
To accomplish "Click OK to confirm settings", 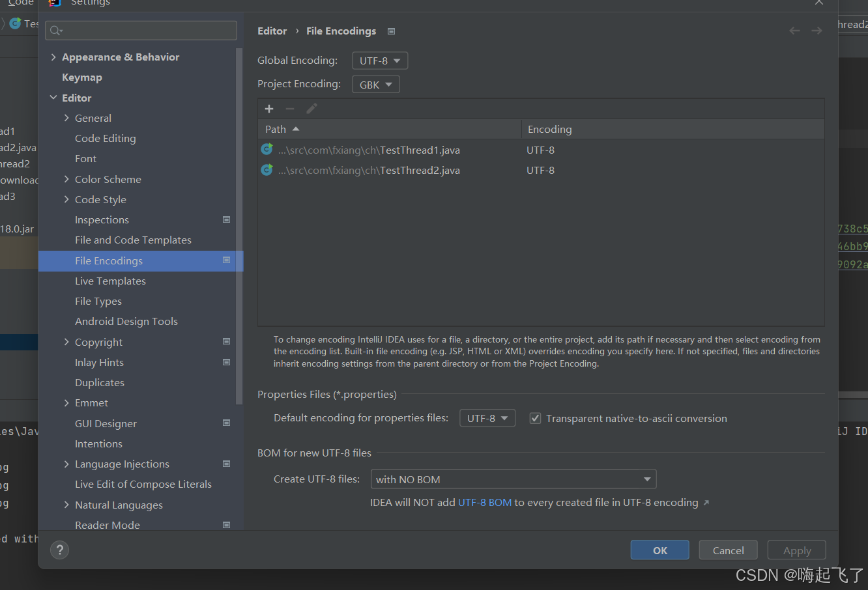I will [x=659, y=550].
